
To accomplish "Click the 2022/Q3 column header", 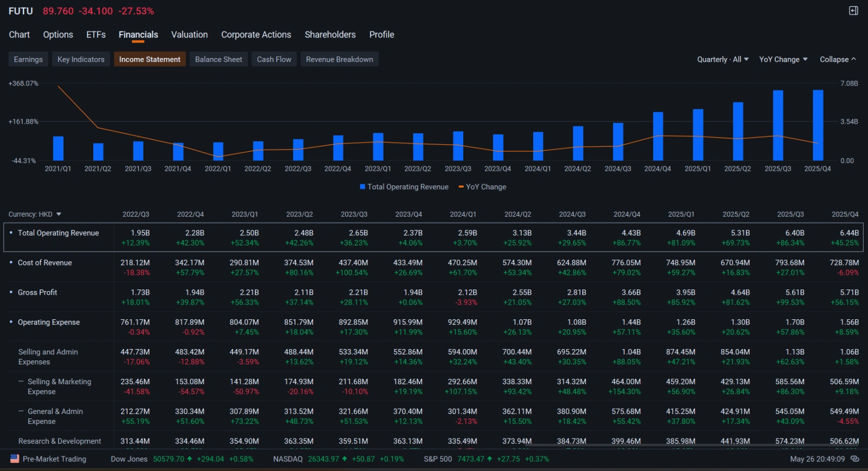I will [x=136, y=214].
